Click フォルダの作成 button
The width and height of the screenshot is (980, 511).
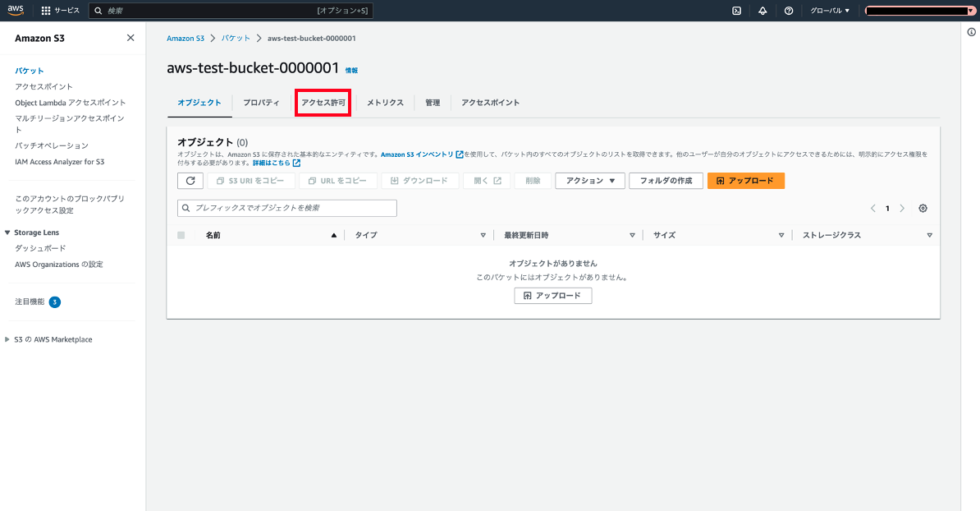(x=666, y=181)
